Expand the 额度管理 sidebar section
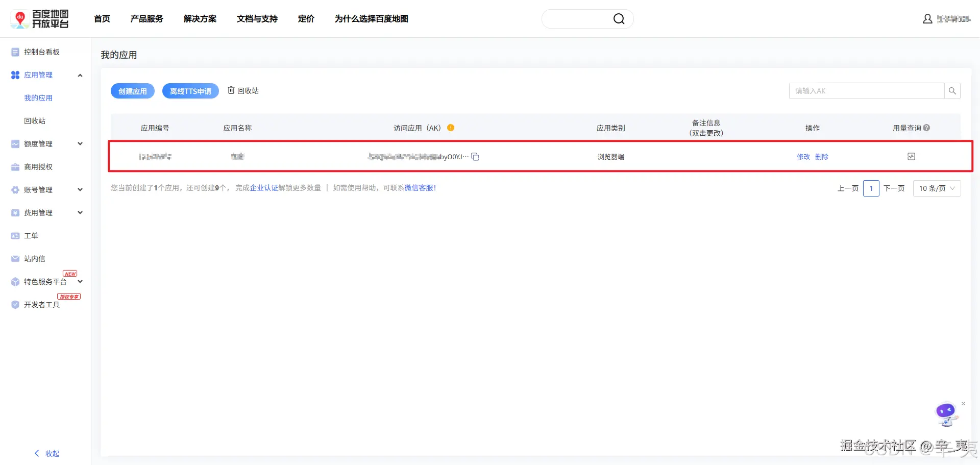Screen dimensions: 980x465 (x=80, y=143)
